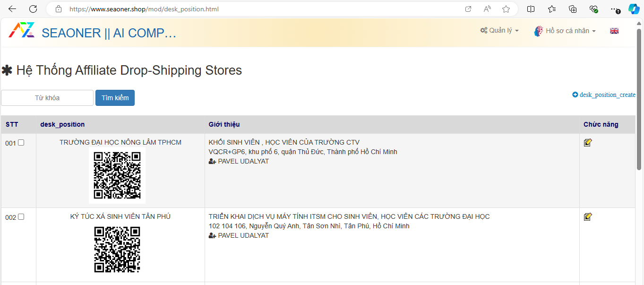Image resolution: width=644 pixels, height=285 pixels.
Task: Click the SEAONER || AI COMP… title link
Action: tap(109, 33)
